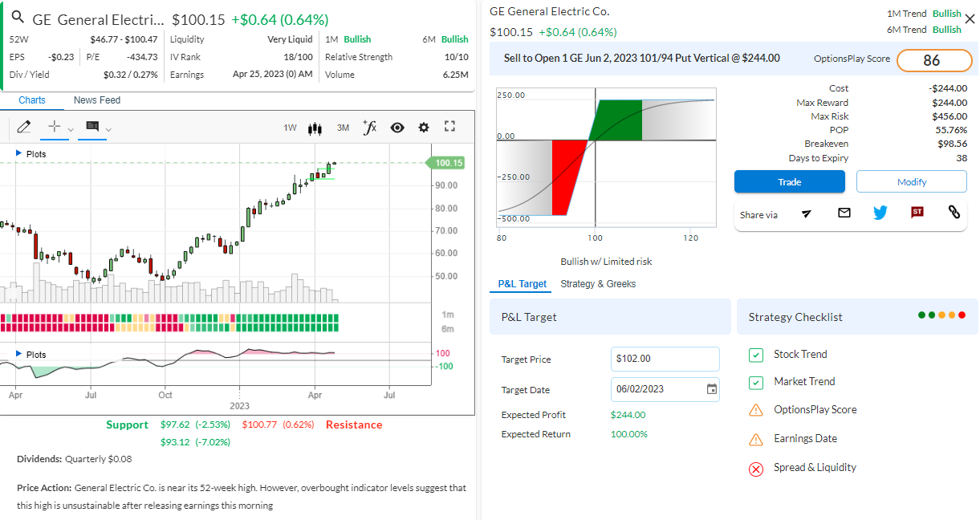
Task: Open the crosshair tool dropdown arrow
Action: [71, 129]
